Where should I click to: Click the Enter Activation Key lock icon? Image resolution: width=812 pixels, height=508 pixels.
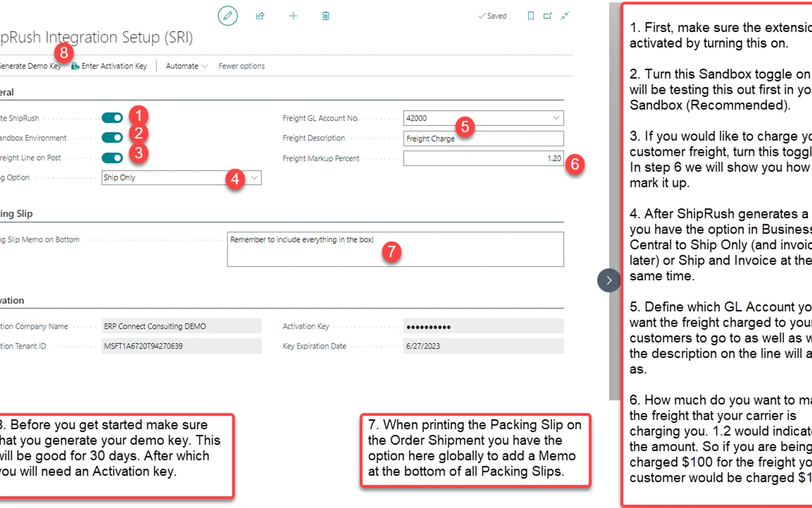coord(75,66)
